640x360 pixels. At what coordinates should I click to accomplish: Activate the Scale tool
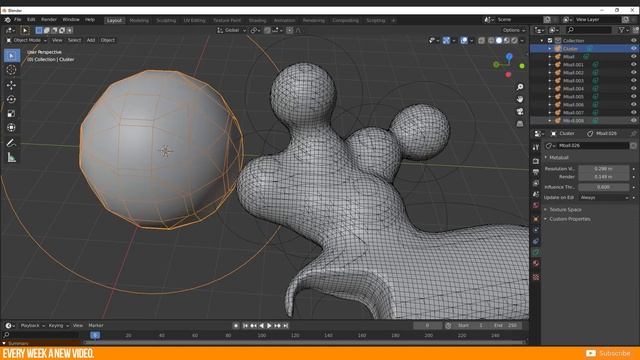(x=11, y=113)
